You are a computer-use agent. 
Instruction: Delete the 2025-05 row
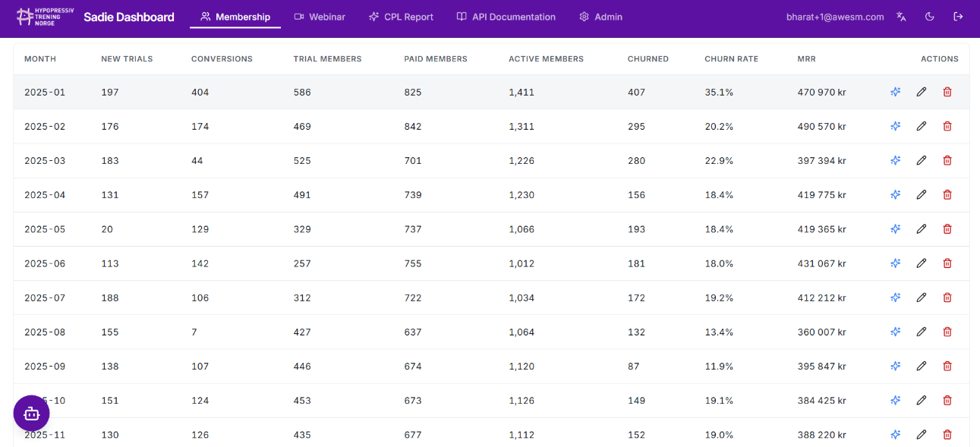(947, 228)
